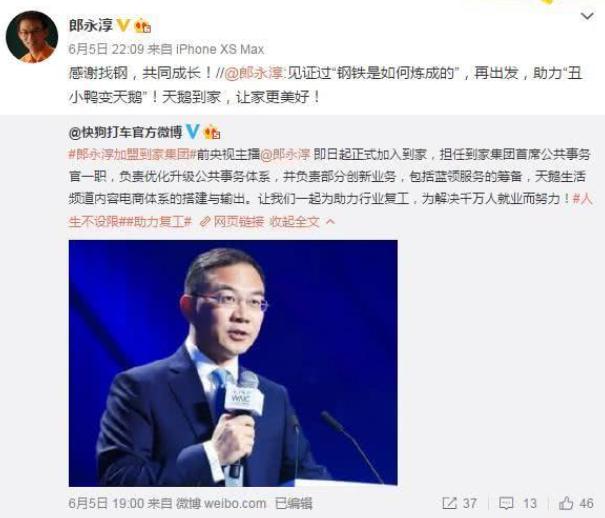
Task: Click 郎永淳 profile avatar photo
Action: click(x=32, y=37)
